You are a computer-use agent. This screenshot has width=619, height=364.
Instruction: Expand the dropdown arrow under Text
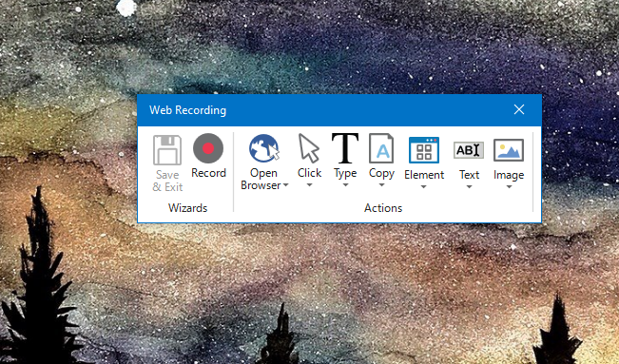point(469,187)
